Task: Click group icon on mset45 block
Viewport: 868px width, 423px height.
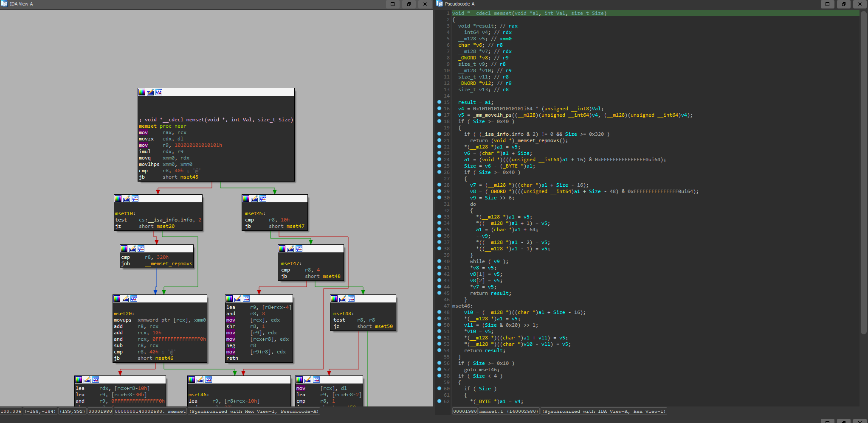Action: [x=263, y=199]
